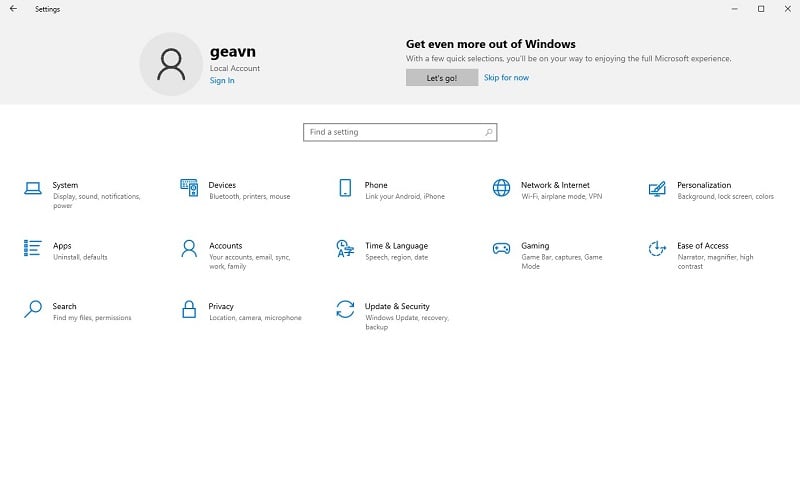800x490 pixels.
Task: Click 'Bluetooth, printers, mouse' description
Action: pos(249,197)
